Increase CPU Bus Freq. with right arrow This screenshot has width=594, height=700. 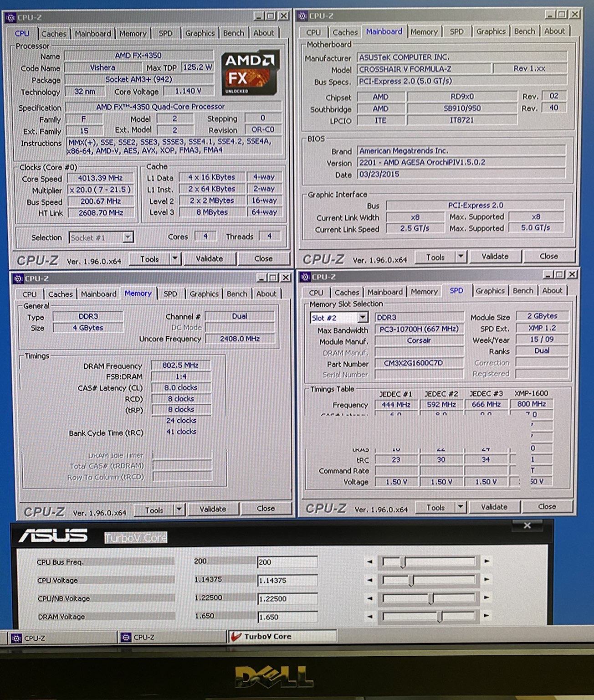coord(486,561)
